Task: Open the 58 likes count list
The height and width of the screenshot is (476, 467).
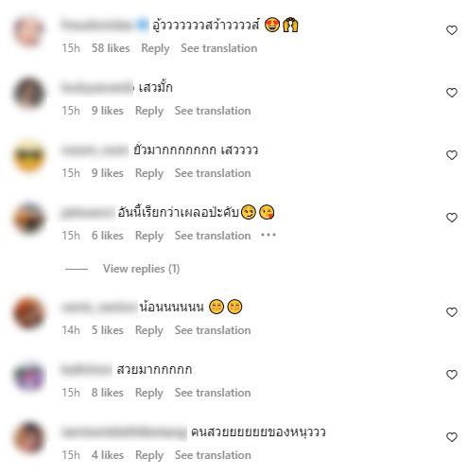Action: (x=111, y=48)
